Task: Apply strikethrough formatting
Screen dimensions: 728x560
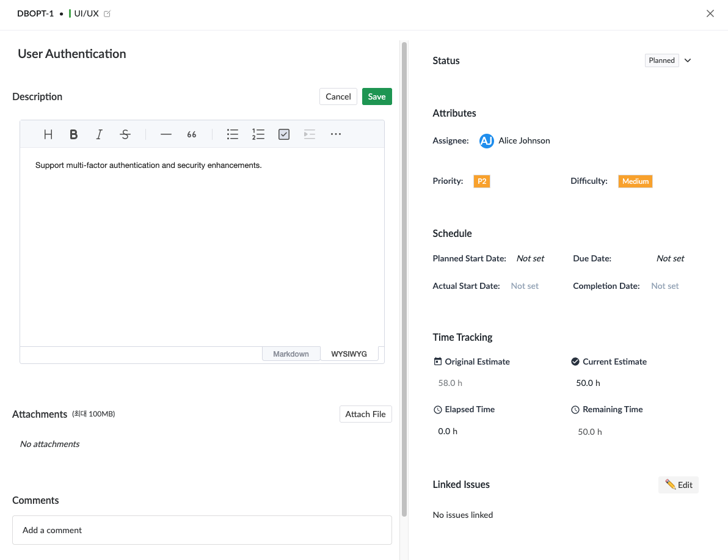Action: 125,134
